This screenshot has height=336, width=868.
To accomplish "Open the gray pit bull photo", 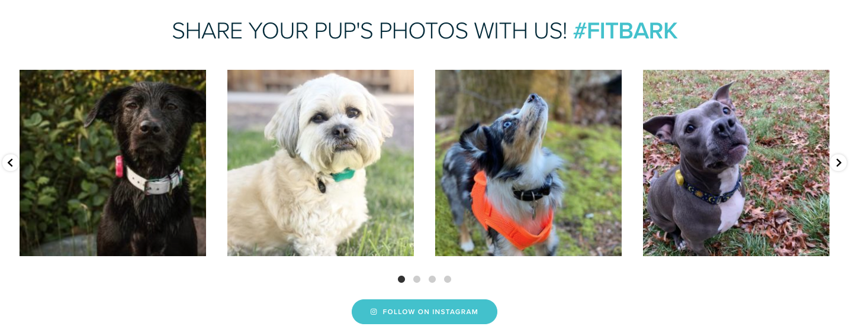I will pyautogui.click(x=736, y=163).
